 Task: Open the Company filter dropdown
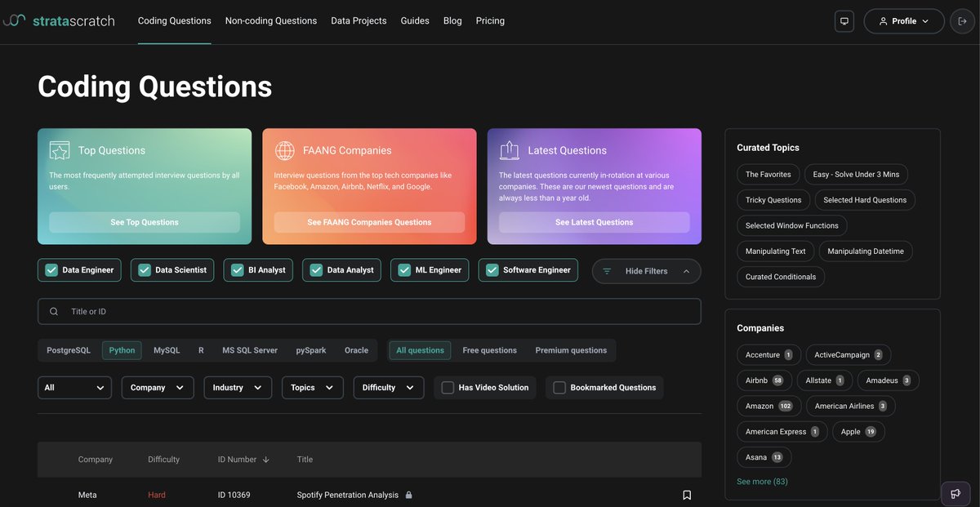click(158, 388)
